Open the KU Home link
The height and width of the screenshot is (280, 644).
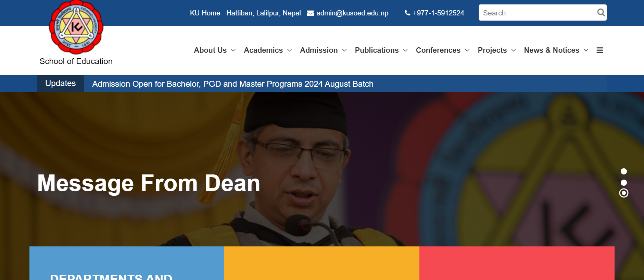click(x=205, y=13)
